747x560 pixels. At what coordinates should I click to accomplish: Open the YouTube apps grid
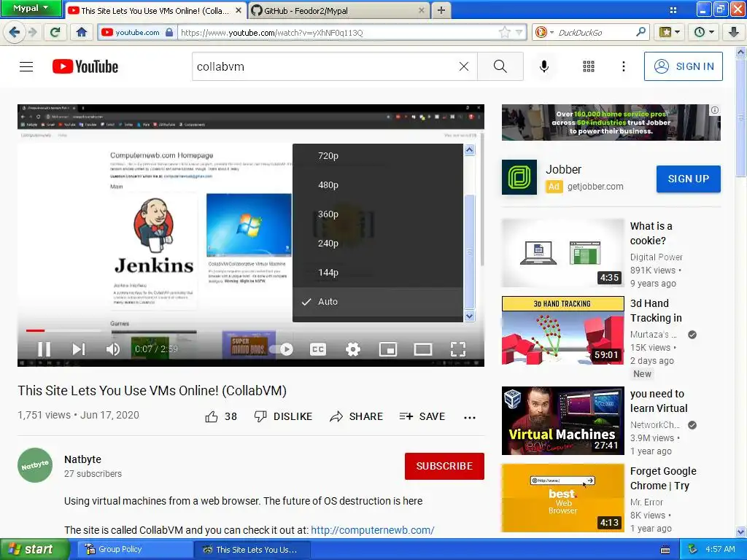(589, 66)
